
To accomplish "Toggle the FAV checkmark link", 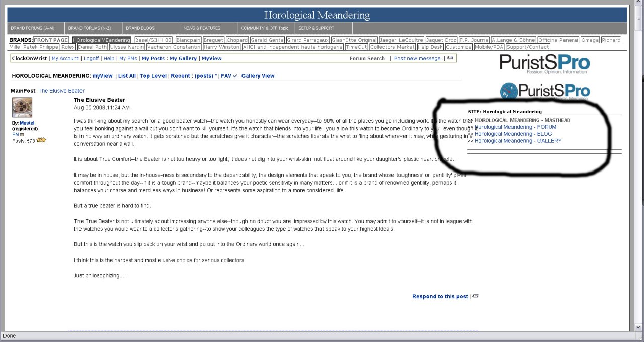I will [x=229, y=76].
